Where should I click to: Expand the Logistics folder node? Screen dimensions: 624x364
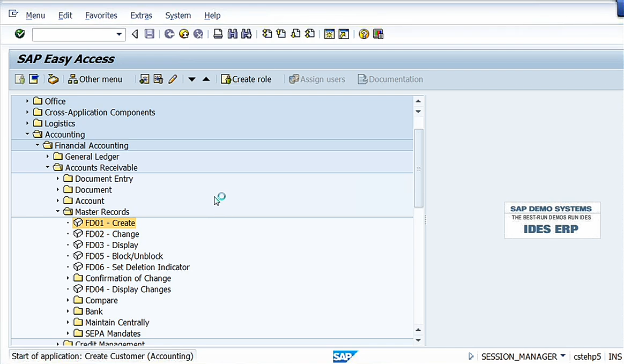click(27, 123)
